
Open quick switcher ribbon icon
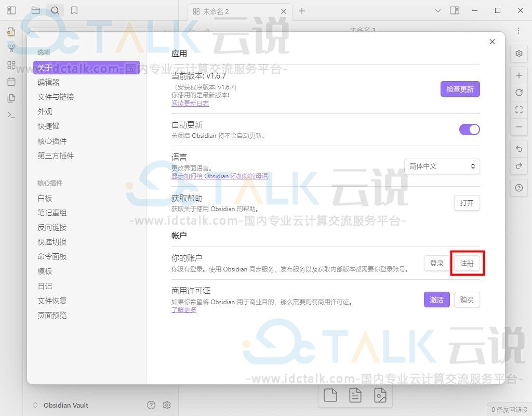(x=11, y=32)
